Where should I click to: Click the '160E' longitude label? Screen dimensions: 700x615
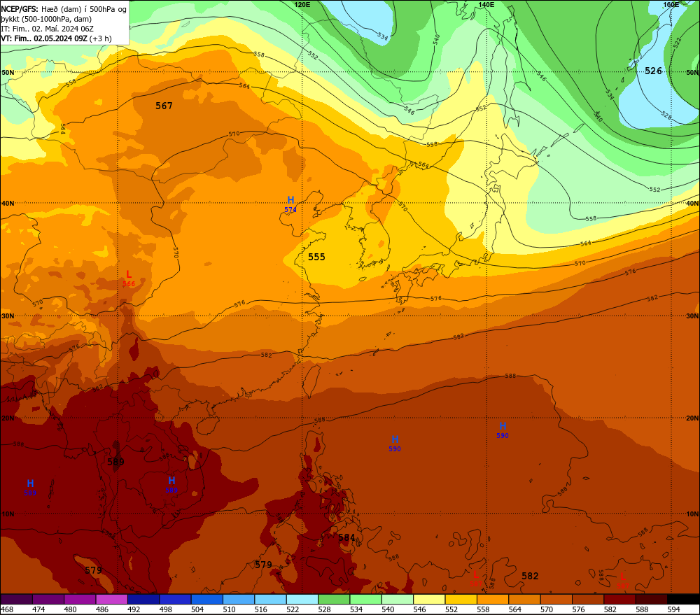coord(671,4)
